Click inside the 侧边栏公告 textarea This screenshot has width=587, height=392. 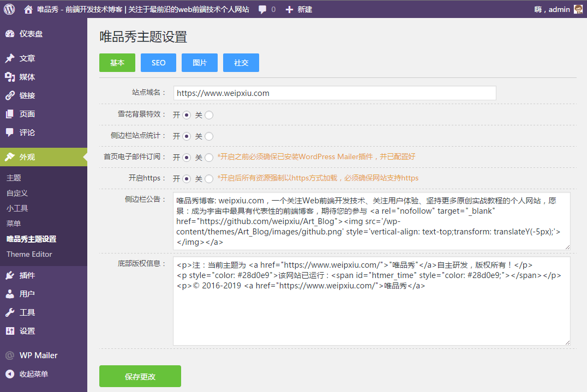[372, 221]
